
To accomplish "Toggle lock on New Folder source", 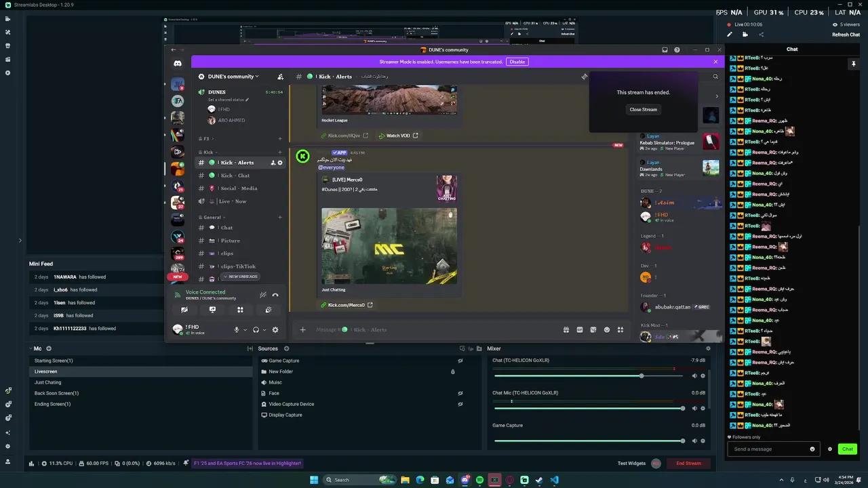I will pyautogui.click(x=453, y=371).
